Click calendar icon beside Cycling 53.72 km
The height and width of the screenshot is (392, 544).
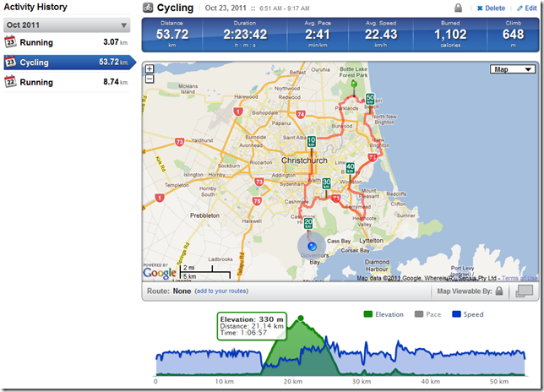click(10, 62)
